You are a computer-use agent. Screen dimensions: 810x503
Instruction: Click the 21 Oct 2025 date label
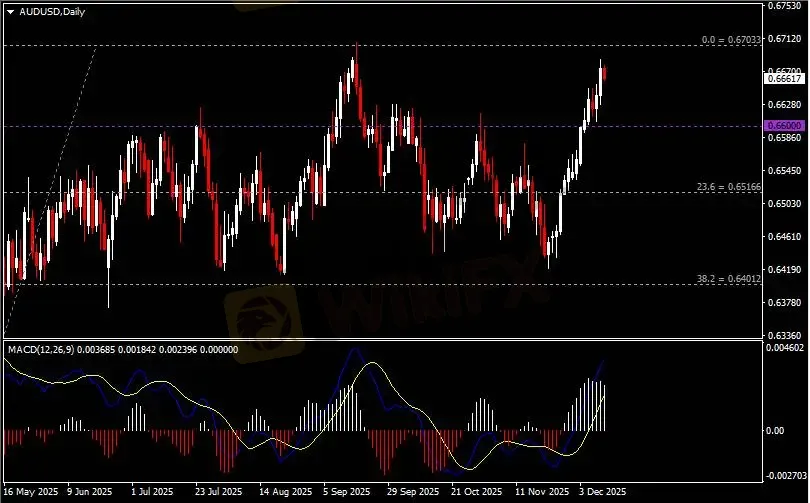[x=474, y=492]
